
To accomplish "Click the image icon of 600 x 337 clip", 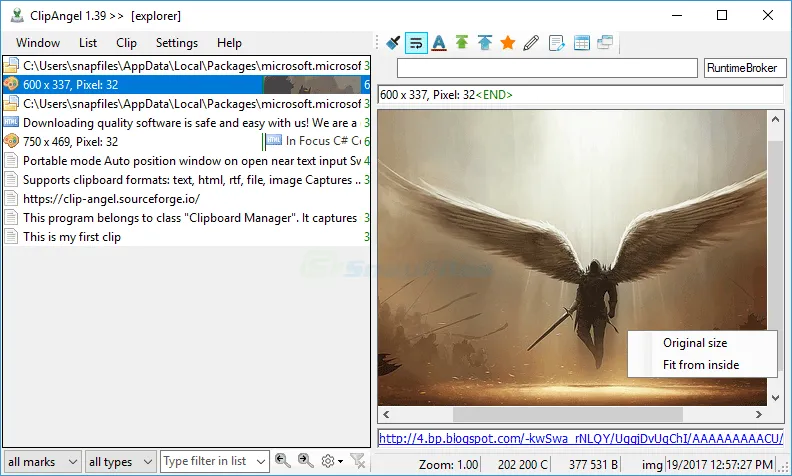I will pos(11,84).
